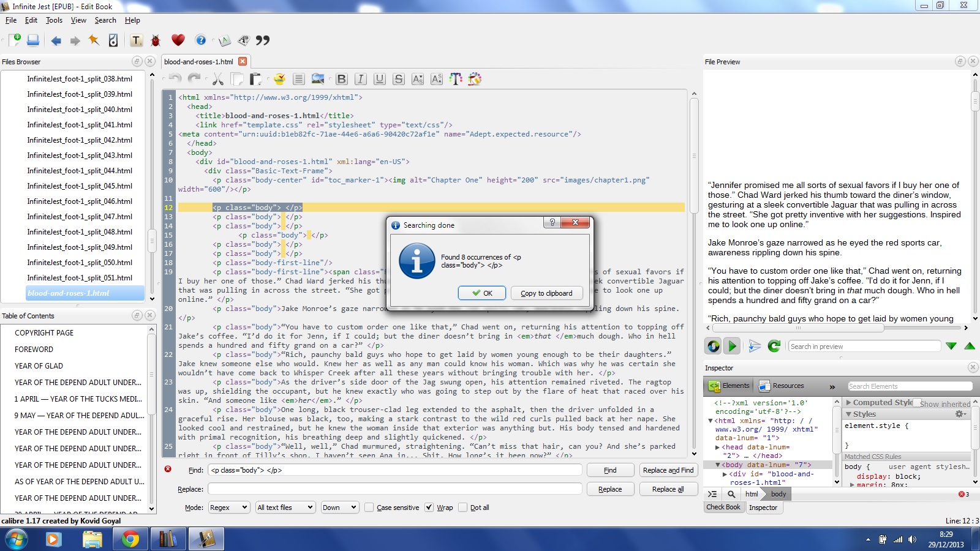Image resolution: width=980 pixels, height=551 pixels.
Task: Open Google Chrome from the taskbar
Action: 130,539
